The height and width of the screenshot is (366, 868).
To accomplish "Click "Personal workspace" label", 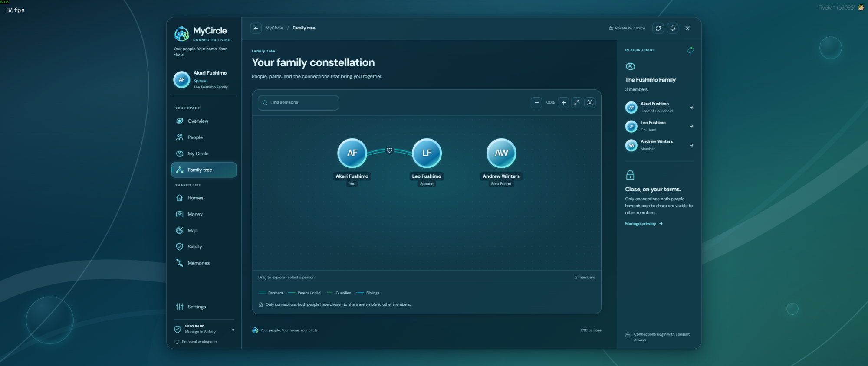I will click(199, 342).
